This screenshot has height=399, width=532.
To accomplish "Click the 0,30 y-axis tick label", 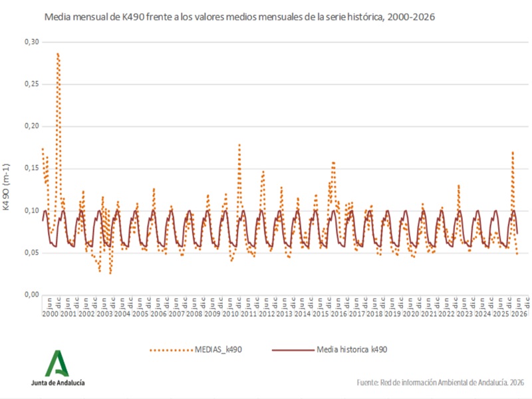I will click(x=31, y=42).
